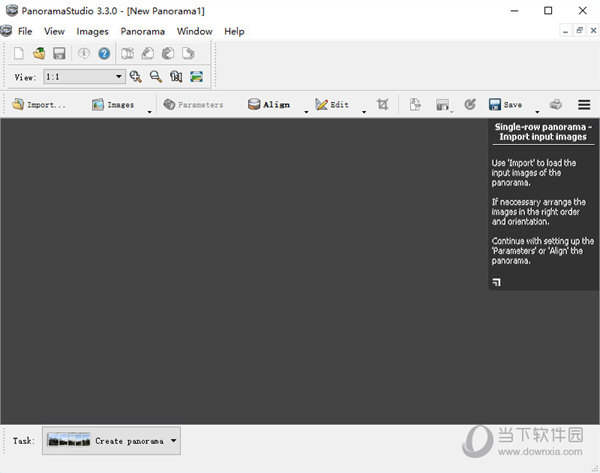600x473 pixels.
Task: Click the last rotate page icon in the top toolbar
Action: pyautogui.click(x=188, y=53)
